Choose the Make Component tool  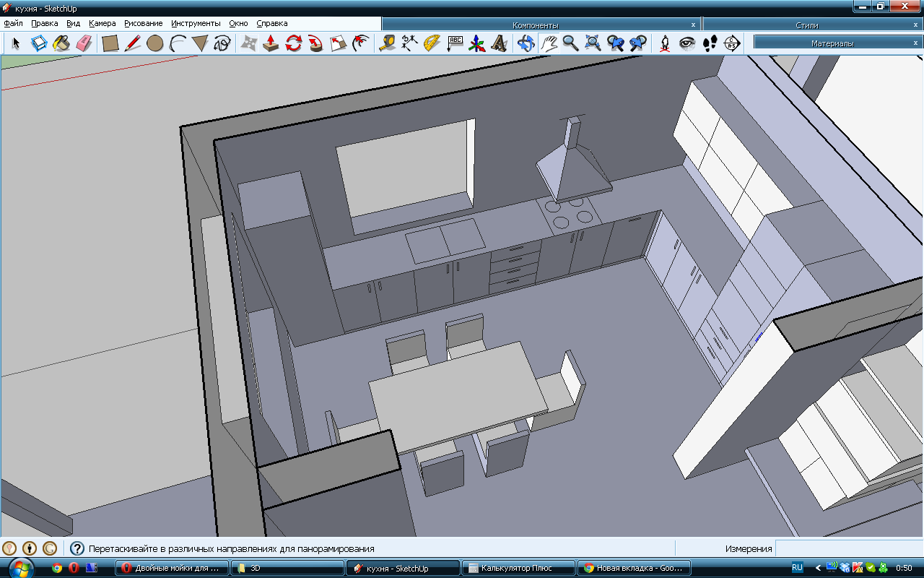click(x=38, y=43)
